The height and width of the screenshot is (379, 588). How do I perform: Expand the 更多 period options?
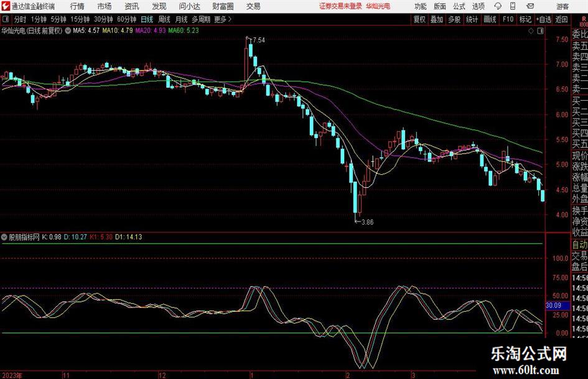[x=223, y=19]
